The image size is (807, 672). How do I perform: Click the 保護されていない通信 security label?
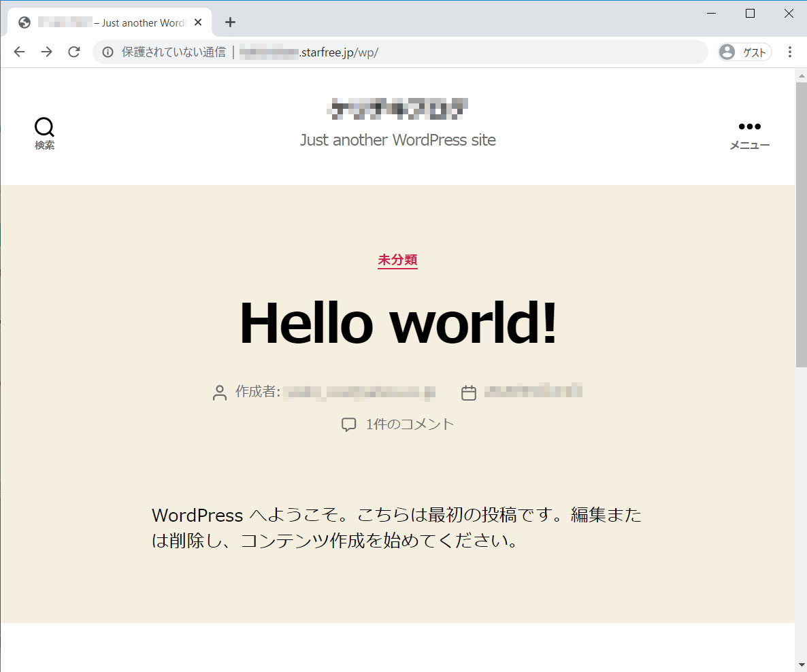point(174,52)
